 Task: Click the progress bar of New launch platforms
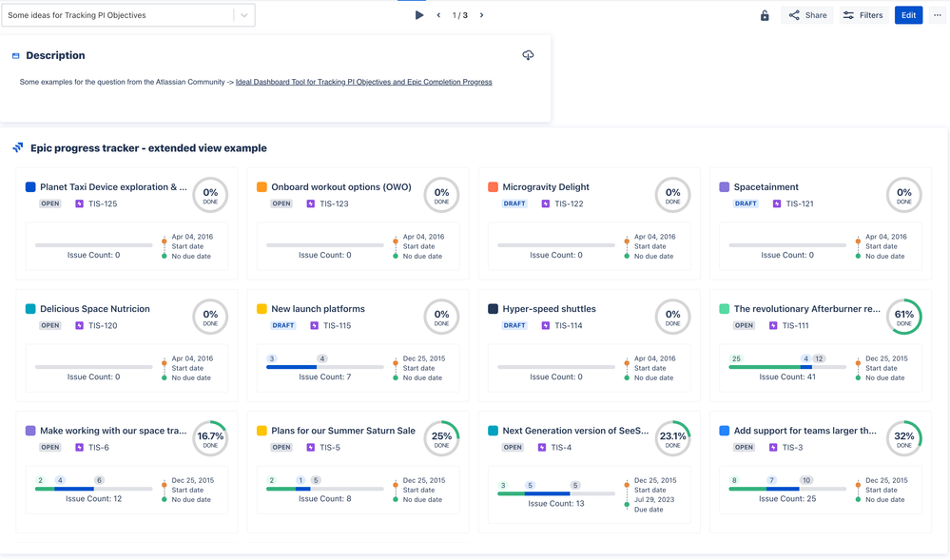324,367
